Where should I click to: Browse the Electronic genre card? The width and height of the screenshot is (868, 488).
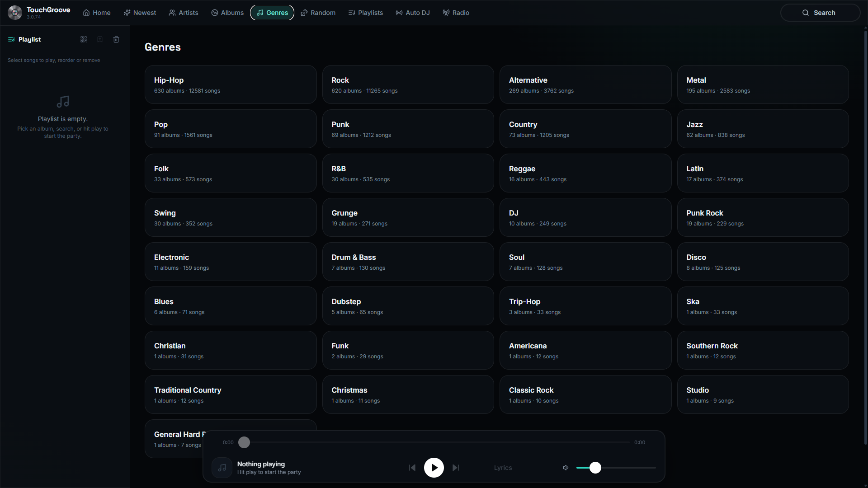(x=231, y=262)
